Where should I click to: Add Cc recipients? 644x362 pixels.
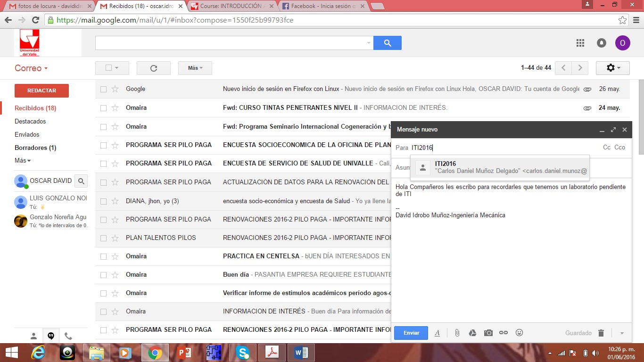(607, 148)
